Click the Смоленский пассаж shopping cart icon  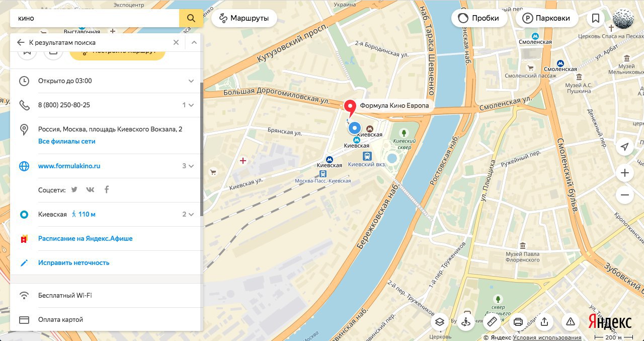pyautogui.click(x=530, y=68)
